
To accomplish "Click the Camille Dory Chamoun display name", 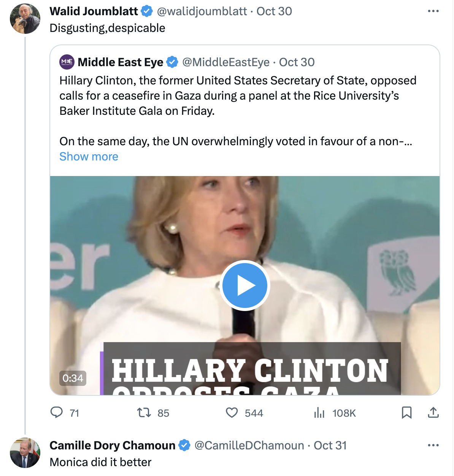I will tap(112, 446).
